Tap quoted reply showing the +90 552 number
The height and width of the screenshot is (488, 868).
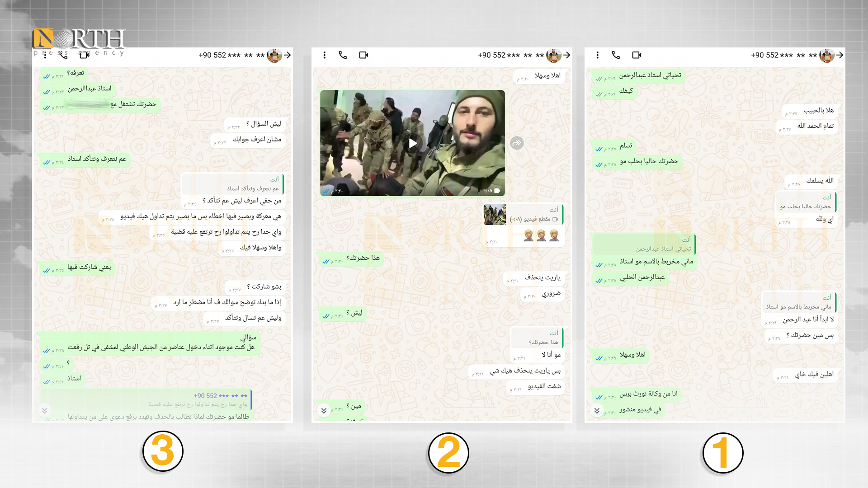coord(146,400)
